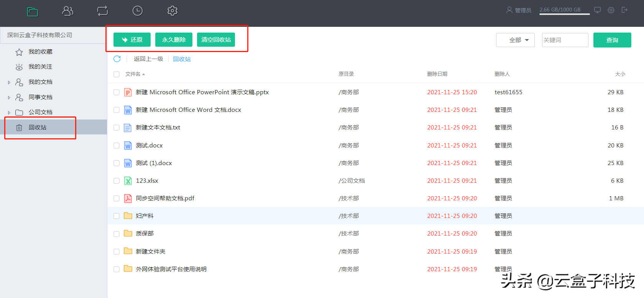Click the storage usage progress bar
Screen dimensions: 644x298
point(564,14)
